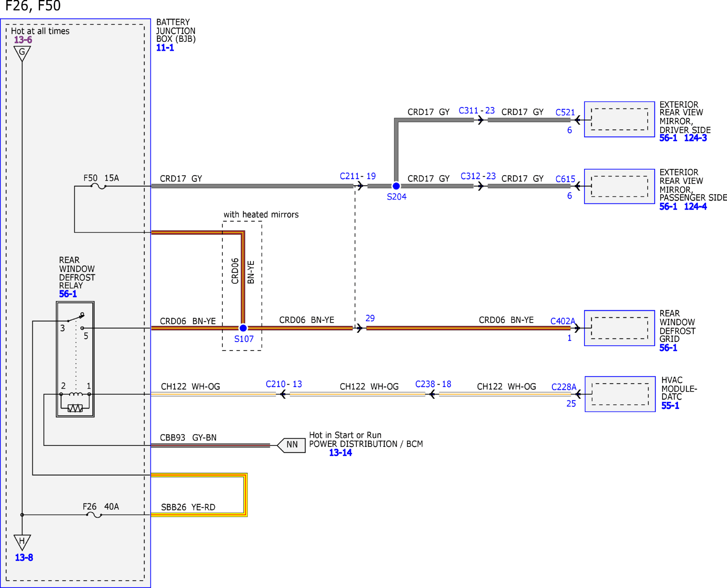
Task: Select splice S107 node
Action: tap(243, 328)
